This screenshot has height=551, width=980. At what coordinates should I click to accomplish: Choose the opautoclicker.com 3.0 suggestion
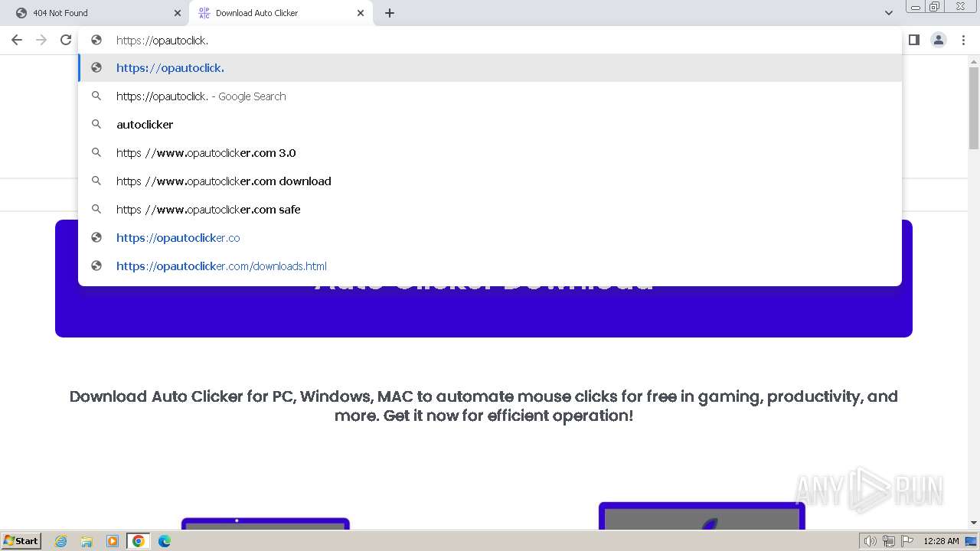click(x=490, y=153)
